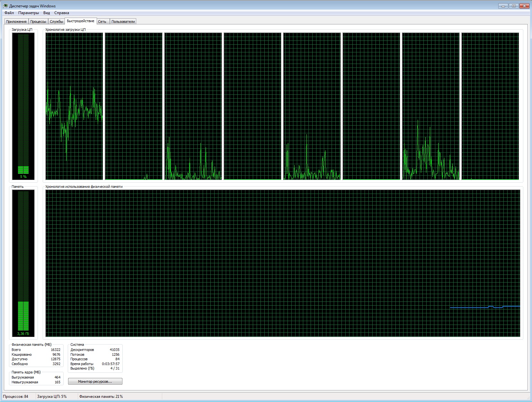Maximize the Task Manager window

pos(514,6)
